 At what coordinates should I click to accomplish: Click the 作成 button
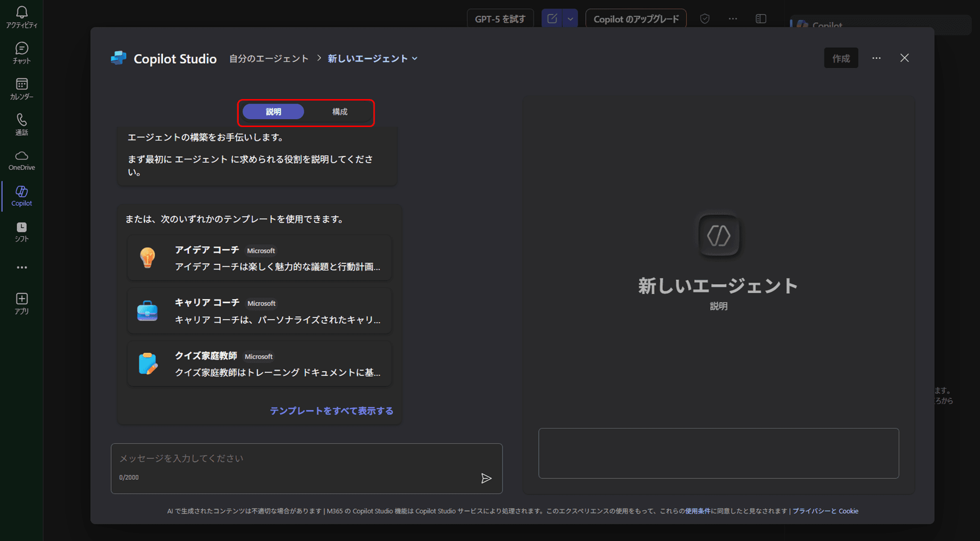841,58
